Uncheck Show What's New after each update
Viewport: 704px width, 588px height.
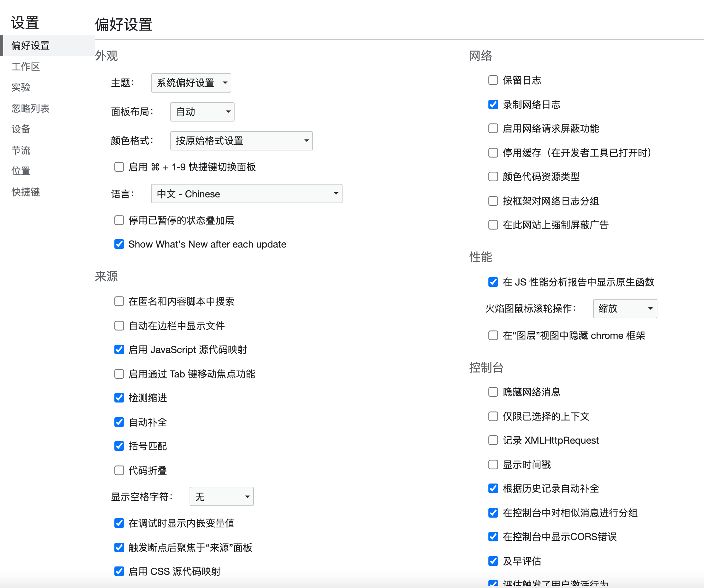pos(119,244)
